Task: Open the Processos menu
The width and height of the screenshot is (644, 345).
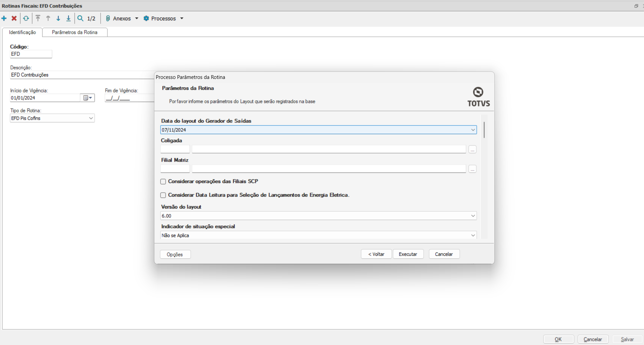Action: [163, 18]
